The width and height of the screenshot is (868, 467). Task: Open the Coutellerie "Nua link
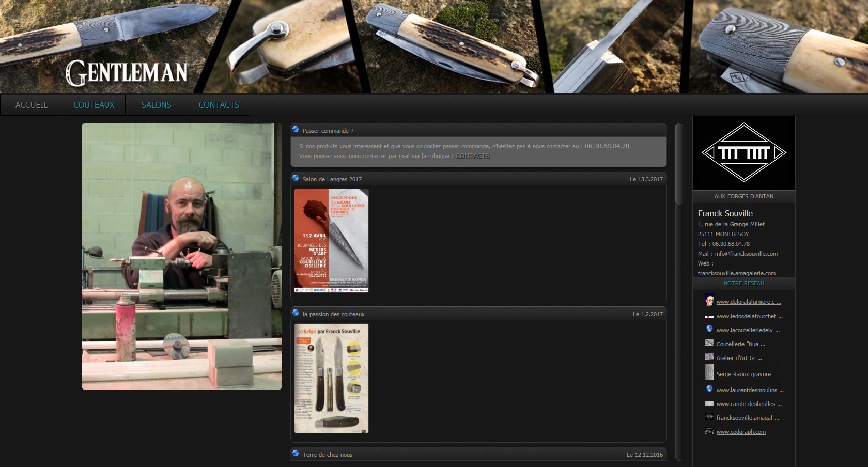coord(740,344)
